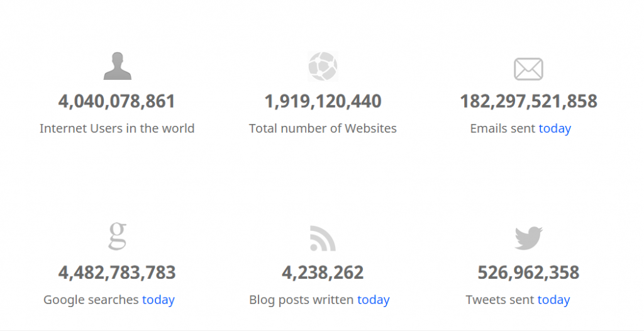This screenshot has height=331, width=644.
Task: Click the Google searches g icon
Action: 118,236
